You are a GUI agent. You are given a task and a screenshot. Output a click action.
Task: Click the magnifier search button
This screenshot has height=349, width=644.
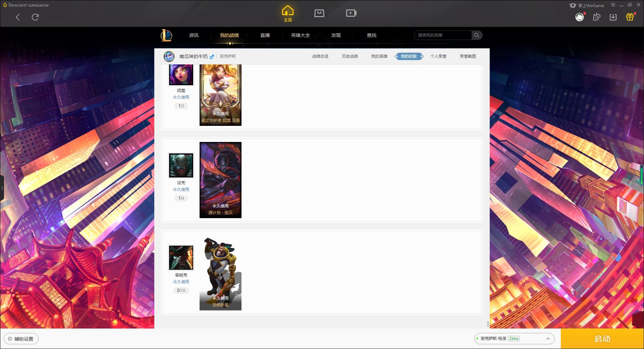click(477, 35)
